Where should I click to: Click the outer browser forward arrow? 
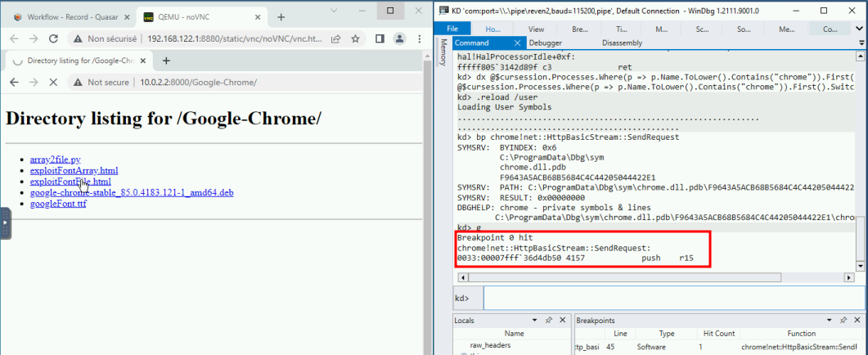(34, 38)
